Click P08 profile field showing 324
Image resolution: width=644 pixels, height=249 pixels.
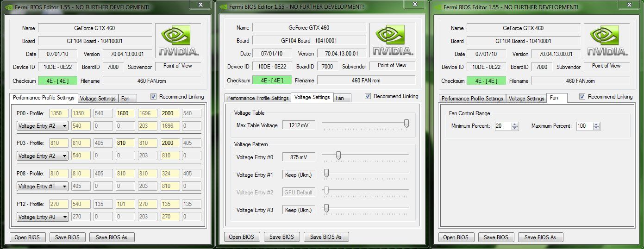click(170, 174)
